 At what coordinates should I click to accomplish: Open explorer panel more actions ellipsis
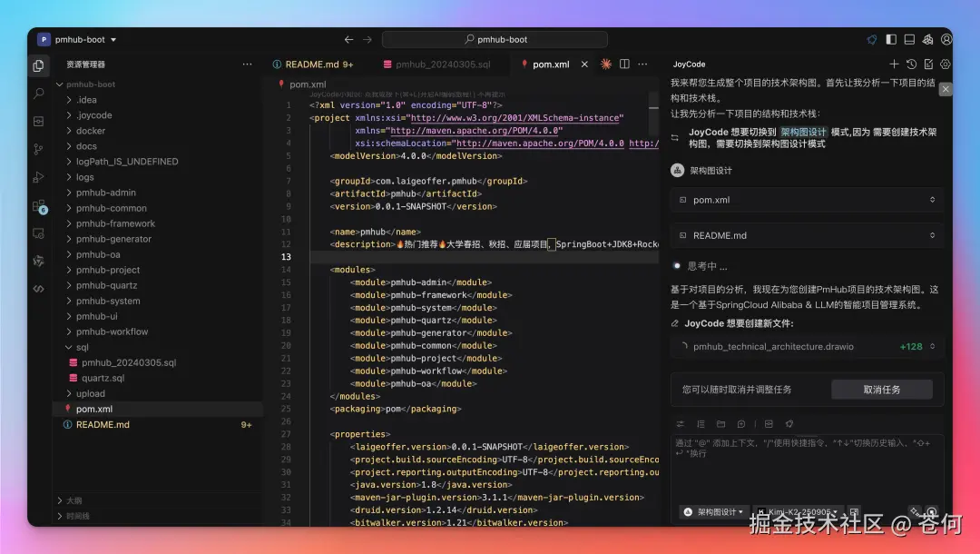[x=248, y=64]
